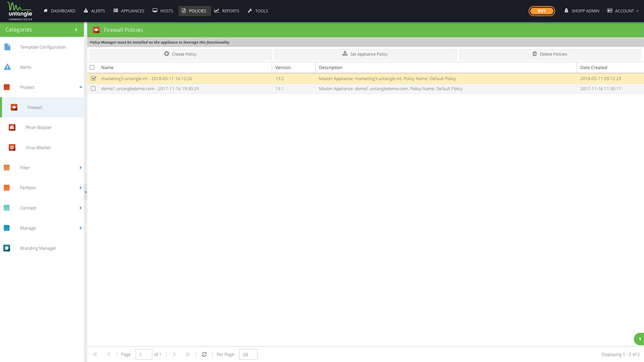Screen dimensions: 644x362
Task: Click the Create Policy button
Action: point(180,54)
